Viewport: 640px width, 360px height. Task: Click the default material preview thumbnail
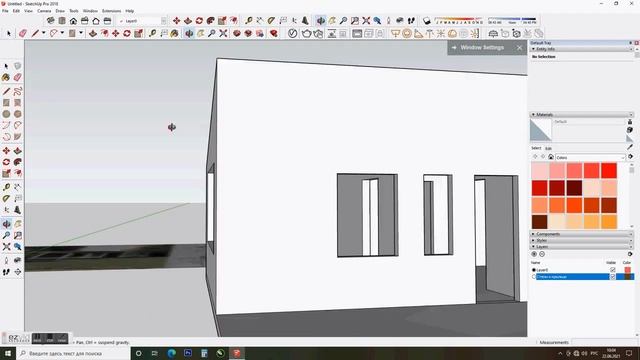pyautogui.click(x=540, y=130)
